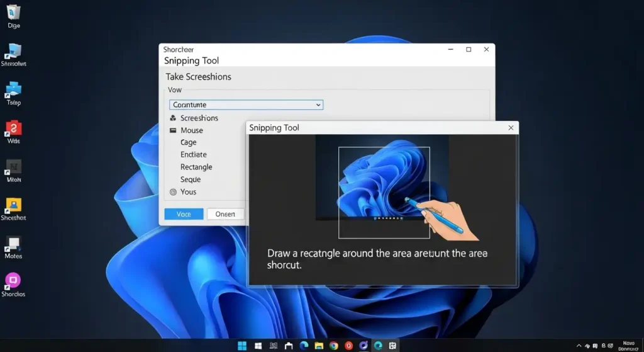Click the Onsen button

[x=225, y=214]
